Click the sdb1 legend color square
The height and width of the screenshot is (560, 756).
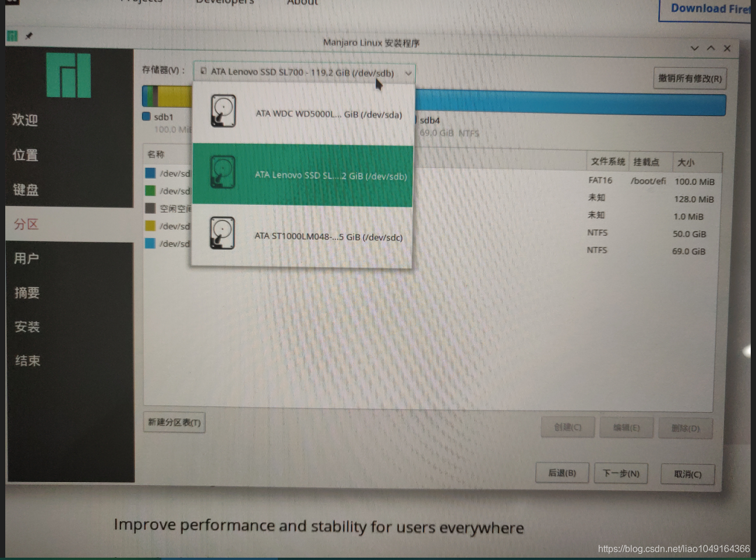pyautogui.click(x=147, y=116)
